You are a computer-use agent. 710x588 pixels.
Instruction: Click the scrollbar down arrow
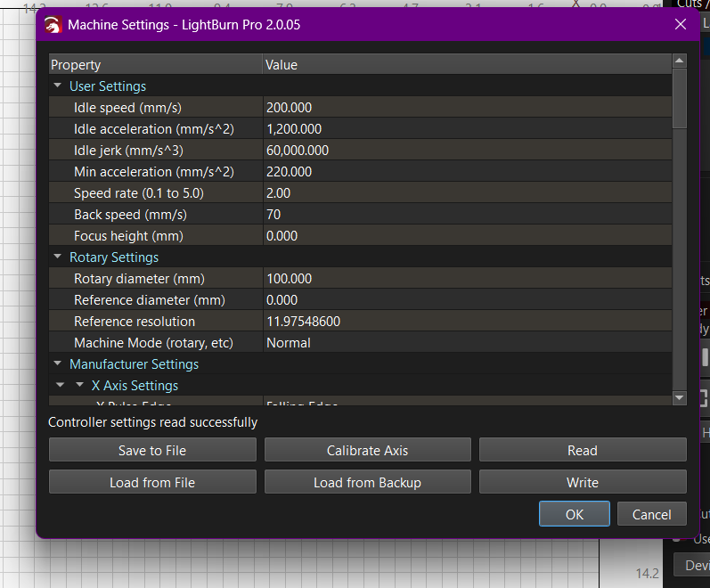[x=680, y=397]
